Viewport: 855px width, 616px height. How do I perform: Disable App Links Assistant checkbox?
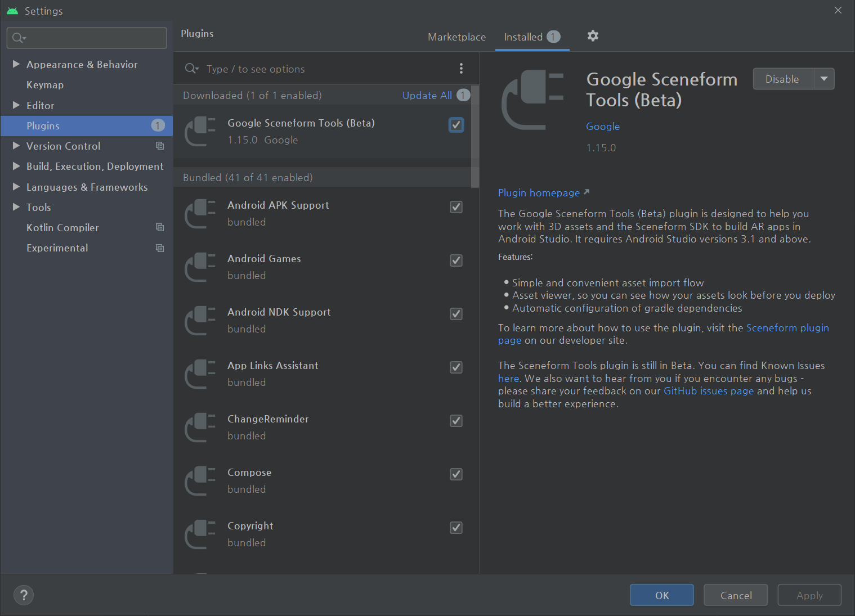[x=456, y=367]
